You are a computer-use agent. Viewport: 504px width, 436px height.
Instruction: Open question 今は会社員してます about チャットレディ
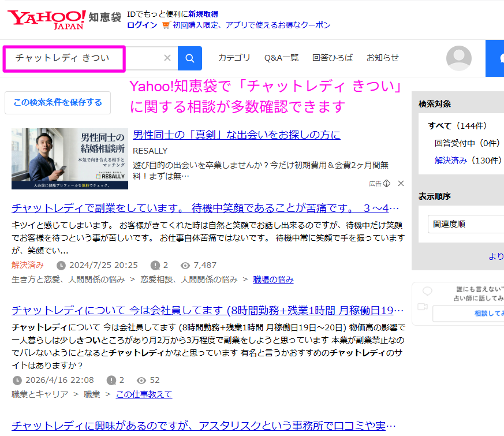tap(208, 310)
